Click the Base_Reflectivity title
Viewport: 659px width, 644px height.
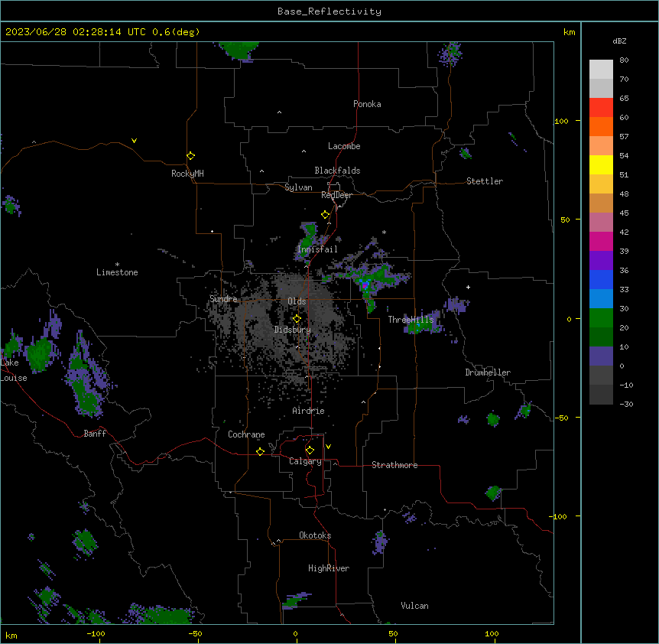[x=329, y=11]
